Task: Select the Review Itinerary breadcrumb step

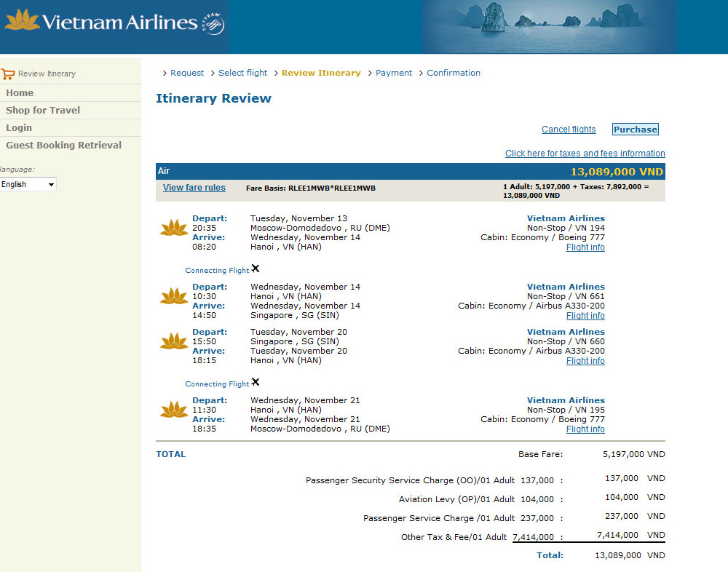Action: 321,73
